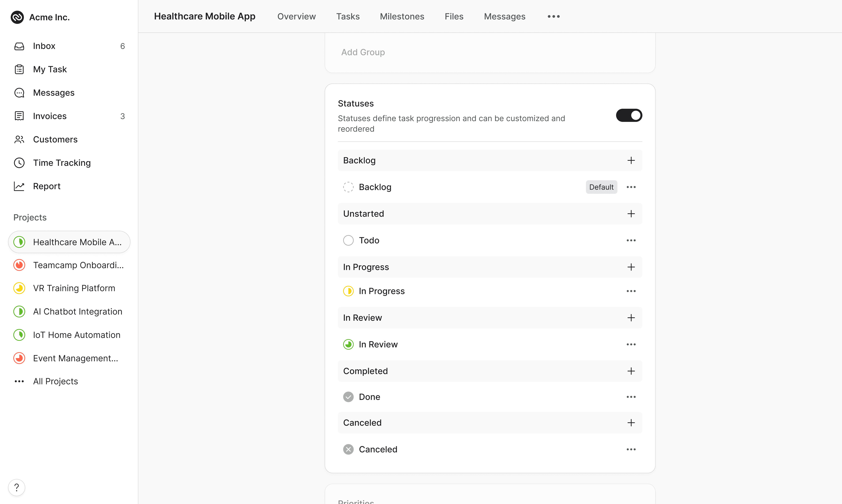This screenshot has height=504, width=842.
Task: Select VR Training Platform project
Action: point(69,288)
